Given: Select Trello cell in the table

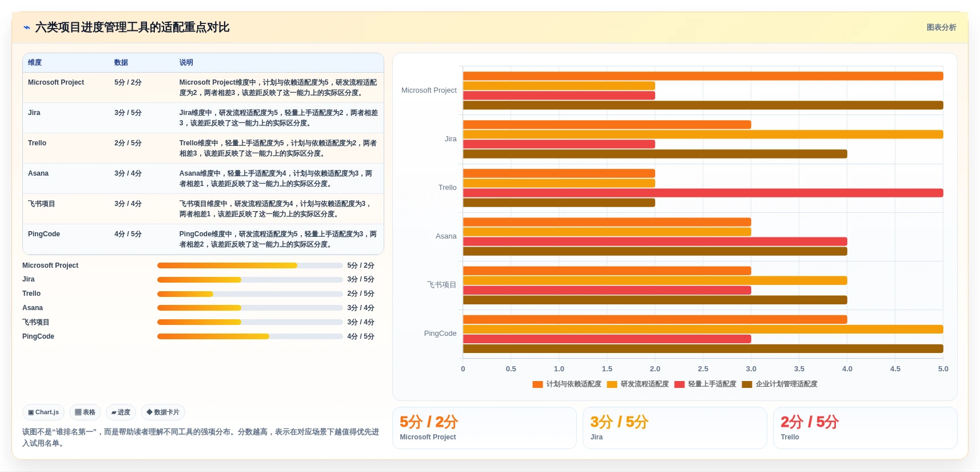Looking at the screenshot, I should coord(37,143).
